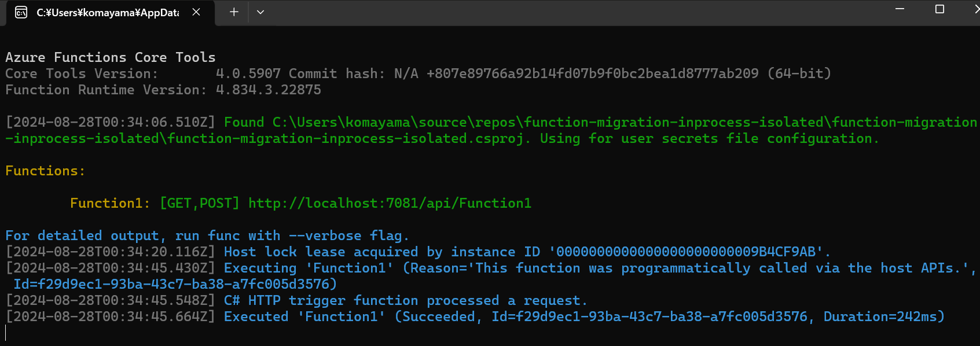Maximize the terminal window
The image size is (980, 346).
click(939, 9)
